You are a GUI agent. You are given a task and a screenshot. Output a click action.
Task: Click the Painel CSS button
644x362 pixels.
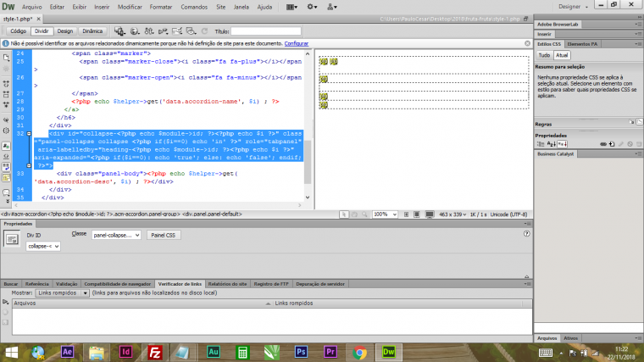[164, 235]
